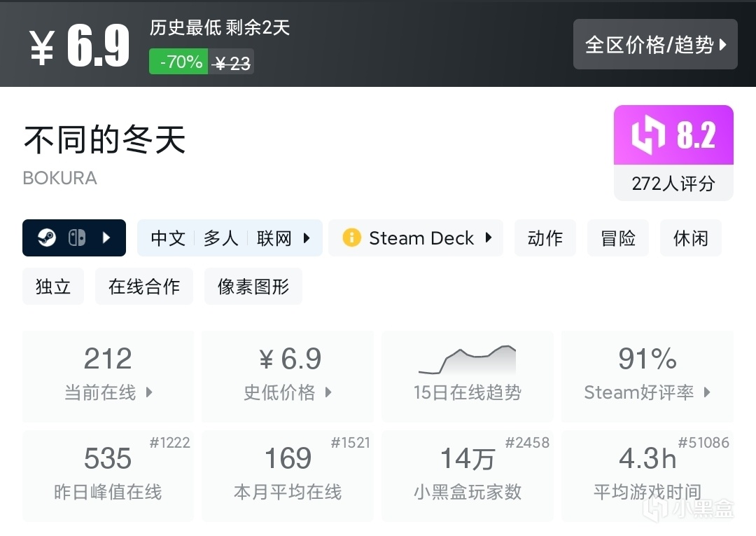Click the -70% discount badge
756x536 pixels.
pos(178,62)
